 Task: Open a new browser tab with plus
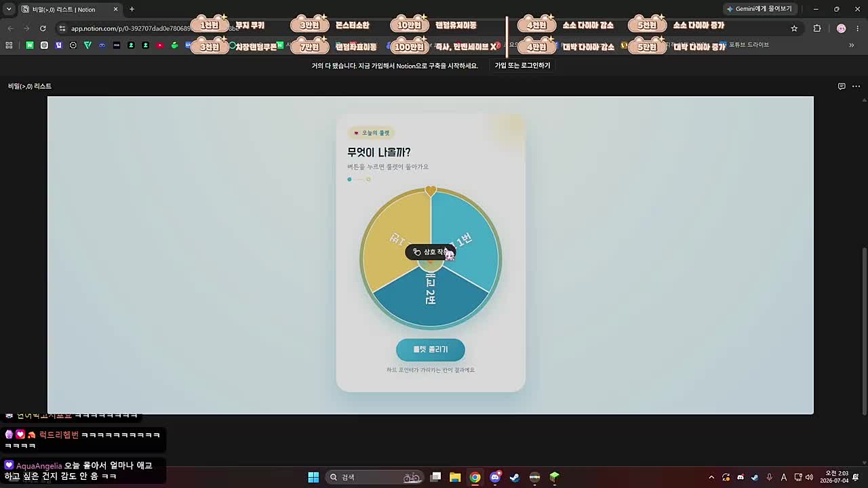(132, 9)
